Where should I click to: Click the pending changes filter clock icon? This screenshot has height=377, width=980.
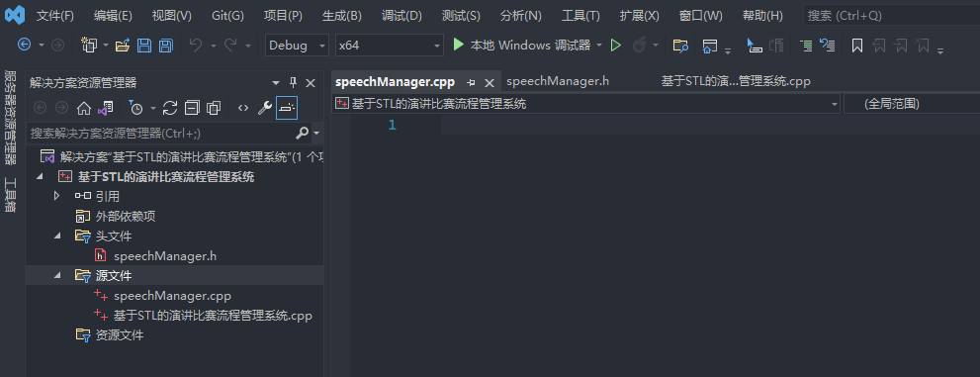tap(136, 108)
